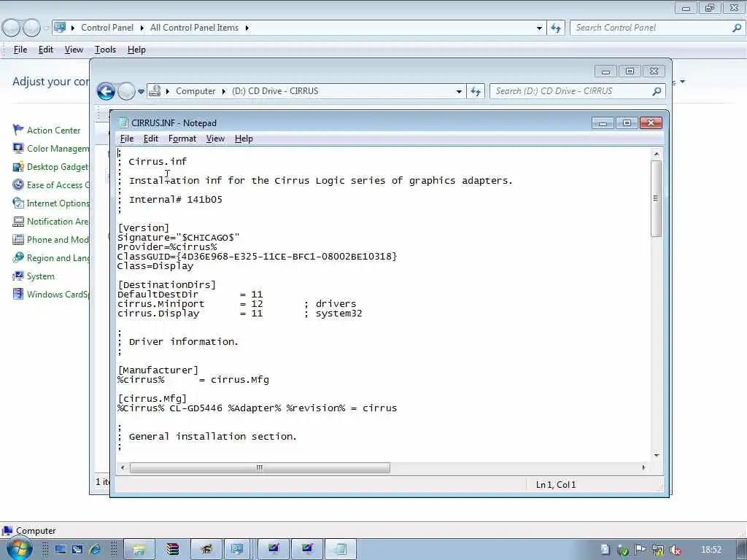
Task: Open Notepad Format menu
Action: point(182,139)
